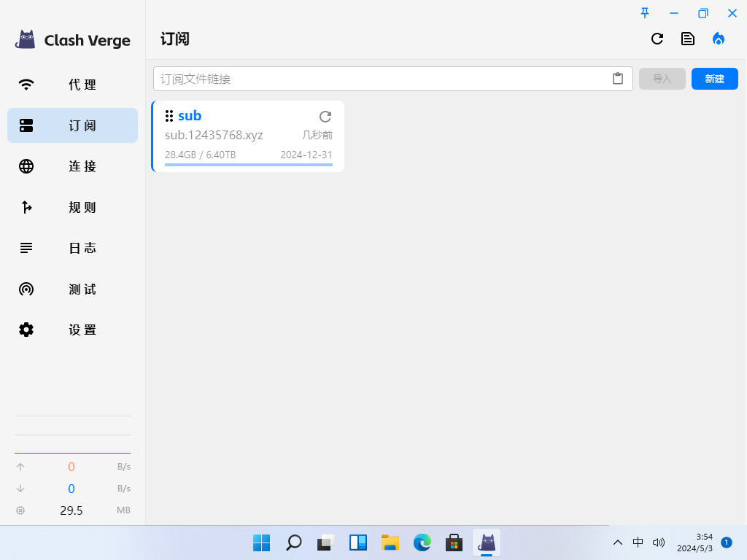Click the 导入 import button
747x560 pixels.
[x=662, y=79]
